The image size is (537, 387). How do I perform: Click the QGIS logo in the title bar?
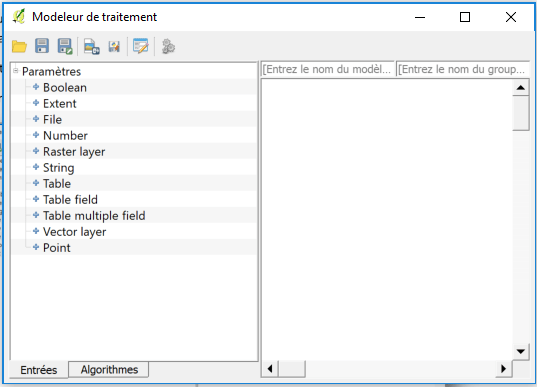click(19, 16)
